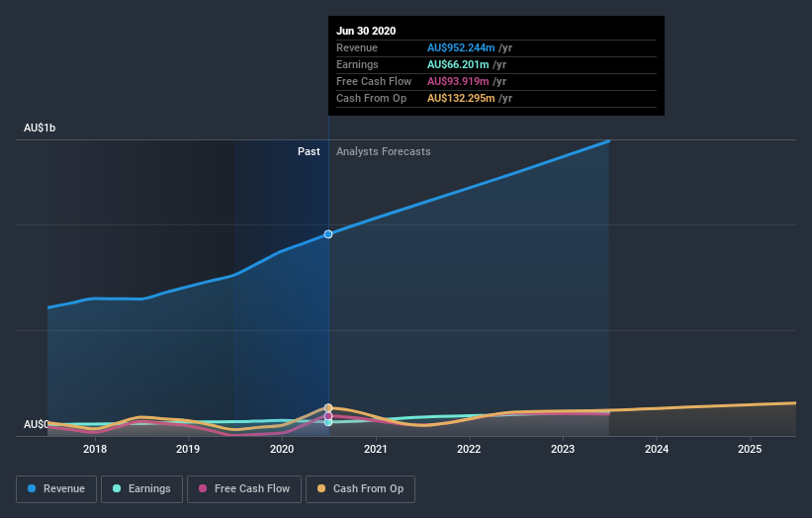Click the AU$952.244m revenue value

click(461, 47)
